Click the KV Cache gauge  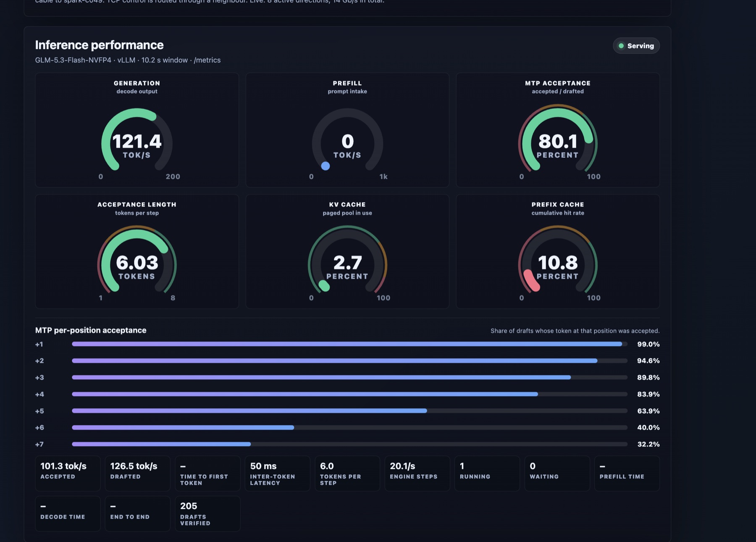pos(347,251)
